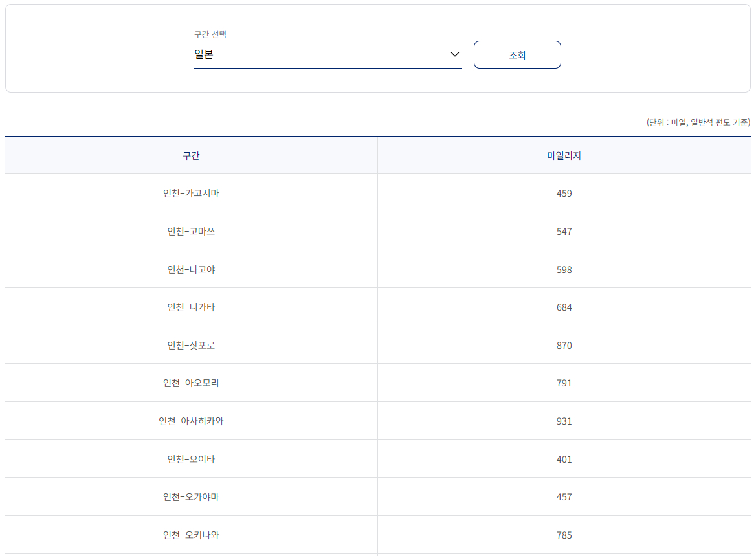
Task: Click the 인천-나고야 route cell
Action: click(x=191, y=269)
